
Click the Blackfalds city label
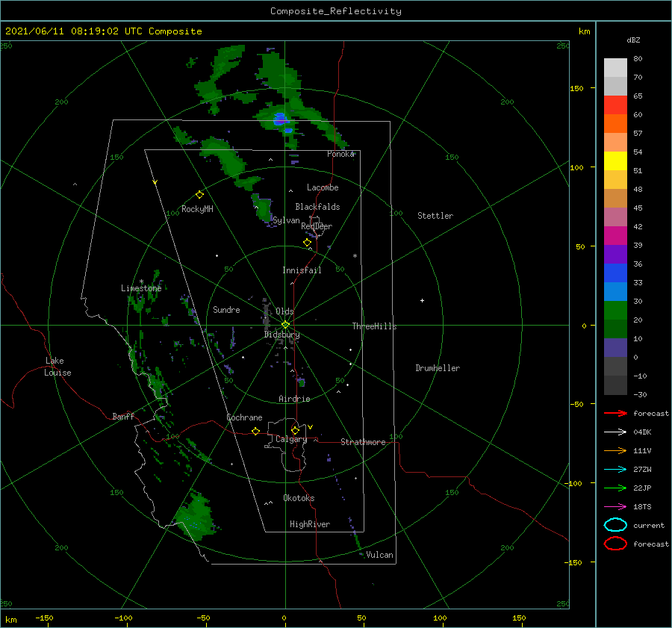pyautogui.click(x=317, y=207)
